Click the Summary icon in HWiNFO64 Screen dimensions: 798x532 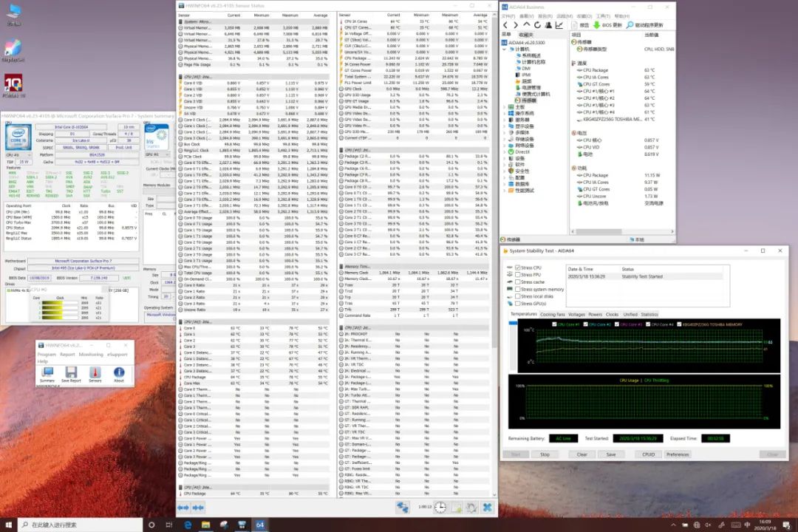47,372
